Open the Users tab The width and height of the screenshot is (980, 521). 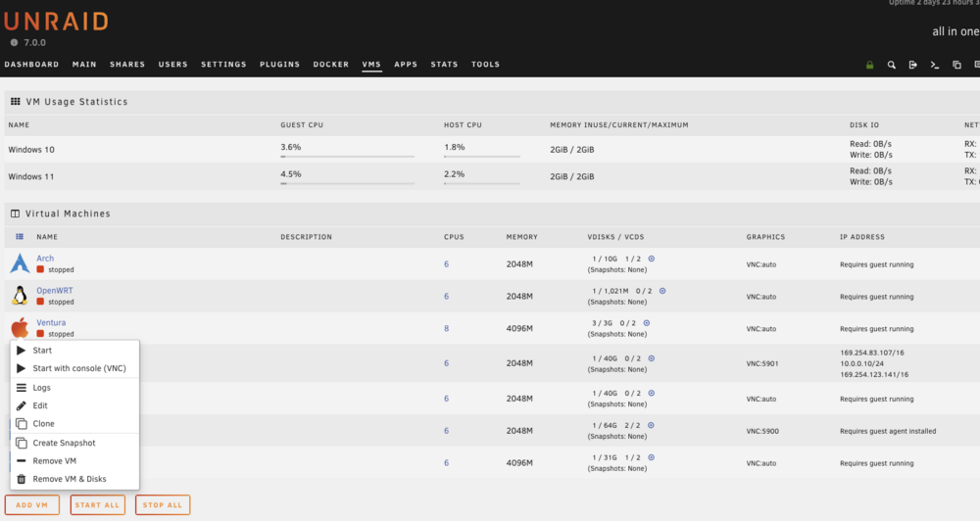(173, 65)
